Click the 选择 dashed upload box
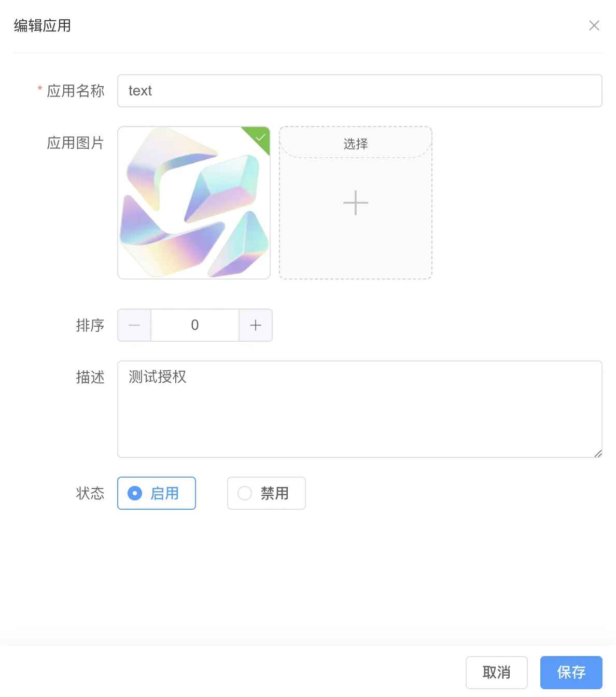 click(x=355, y=144)
